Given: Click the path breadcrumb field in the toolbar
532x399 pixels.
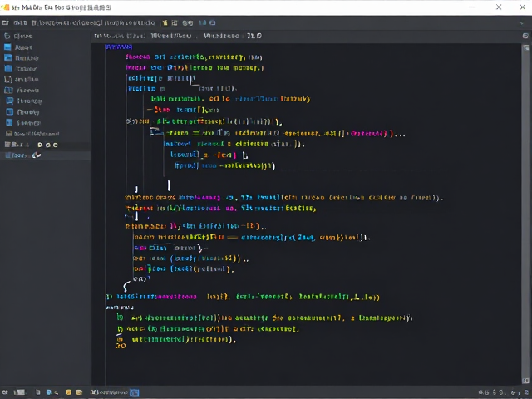Looking at the screenshot, I should (93, 22).
